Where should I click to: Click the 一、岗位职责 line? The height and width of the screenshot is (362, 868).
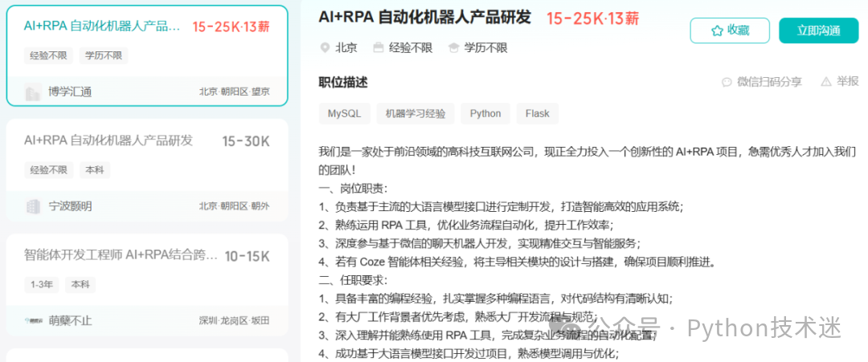tap(354, 189)
